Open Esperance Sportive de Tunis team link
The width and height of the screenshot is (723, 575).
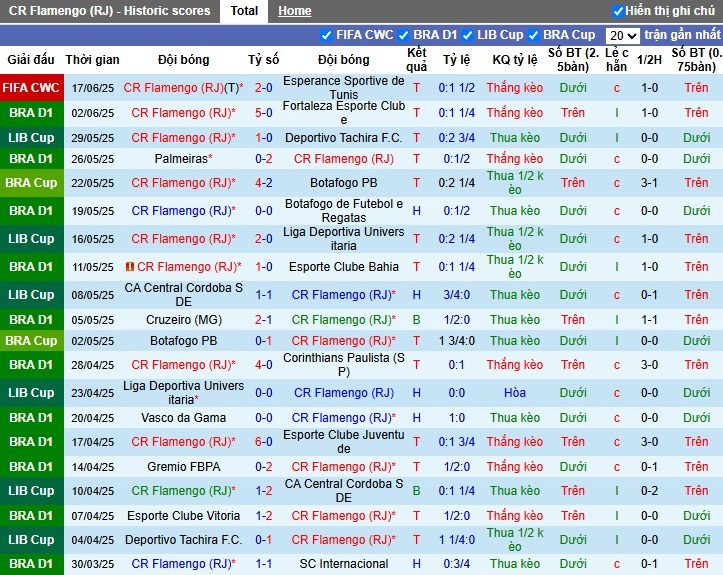[344, 88]
